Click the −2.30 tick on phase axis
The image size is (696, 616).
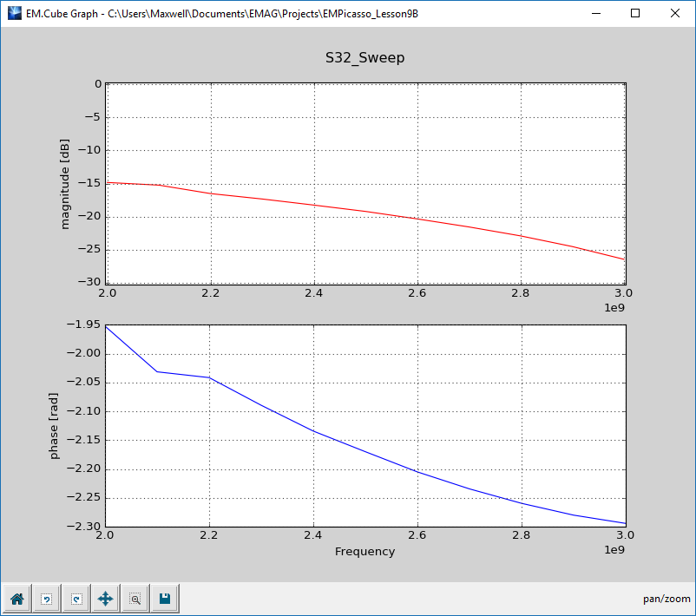coord(83,527)
